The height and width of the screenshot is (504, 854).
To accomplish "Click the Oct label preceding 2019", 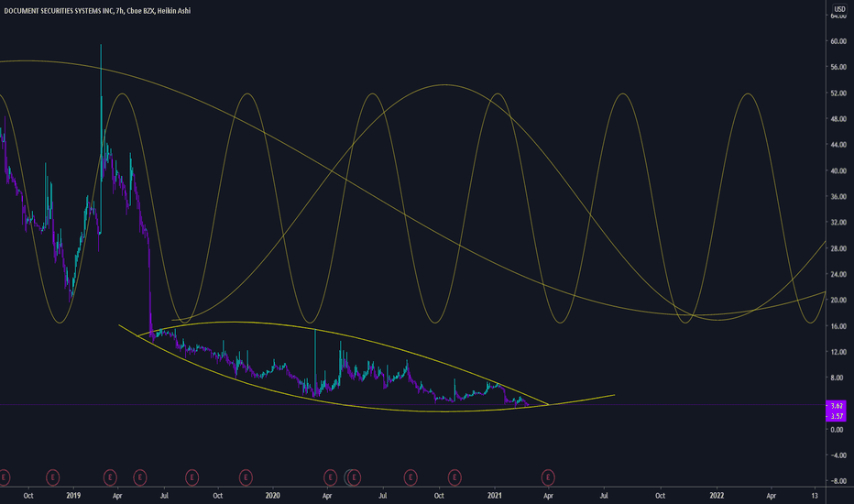I will pyautogui.click(x=28, y=496).
